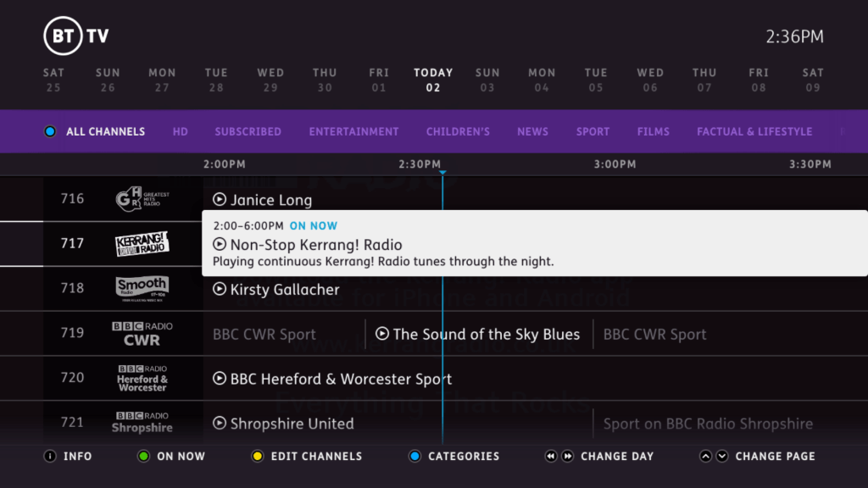Select Sunday 03 in the day bar
The height and width of the screenshot is (488, 868).
coord(487,80)
